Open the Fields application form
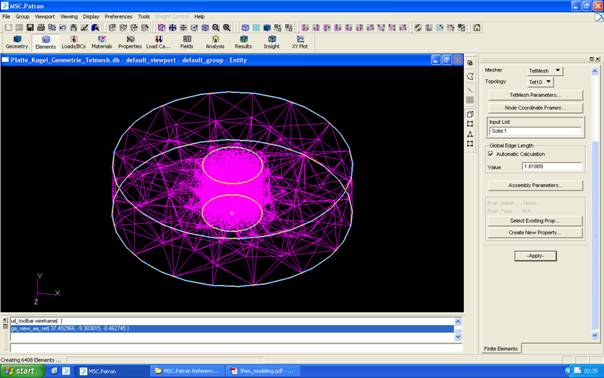604x378 pixels. (186, 42)
